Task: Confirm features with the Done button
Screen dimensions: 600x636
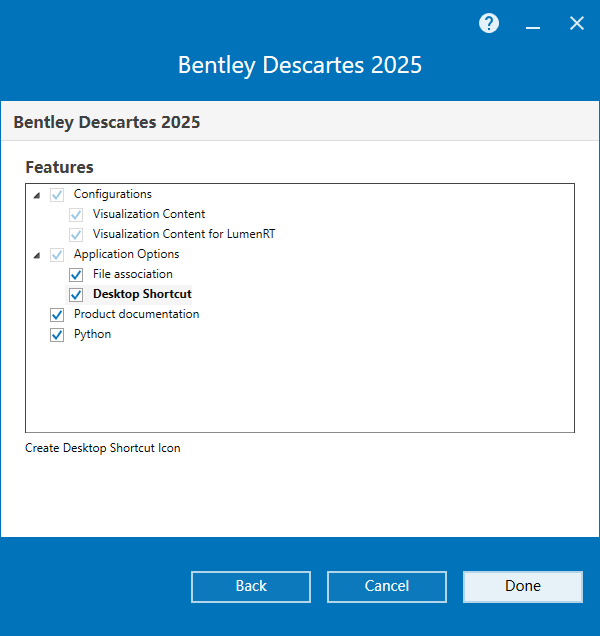Action: click(523, 587)
